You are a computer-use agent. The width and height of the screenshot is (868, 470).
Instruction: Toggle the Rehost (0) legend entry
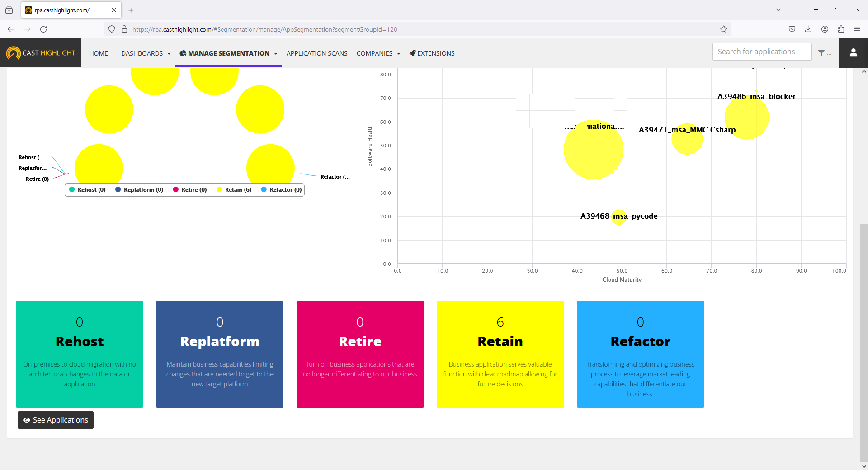[88, 190]
